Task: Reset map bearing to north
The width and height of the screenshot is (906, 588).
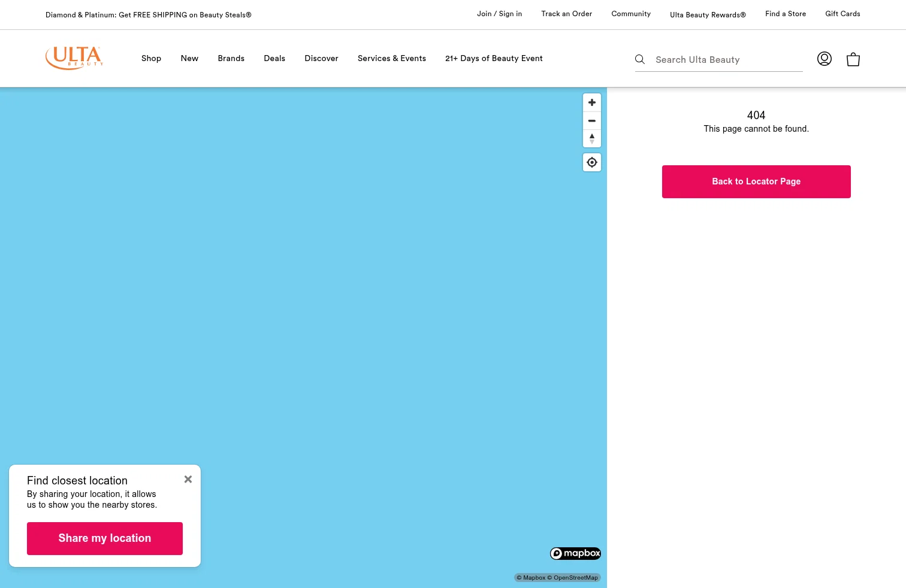Action: click(592, 138)
